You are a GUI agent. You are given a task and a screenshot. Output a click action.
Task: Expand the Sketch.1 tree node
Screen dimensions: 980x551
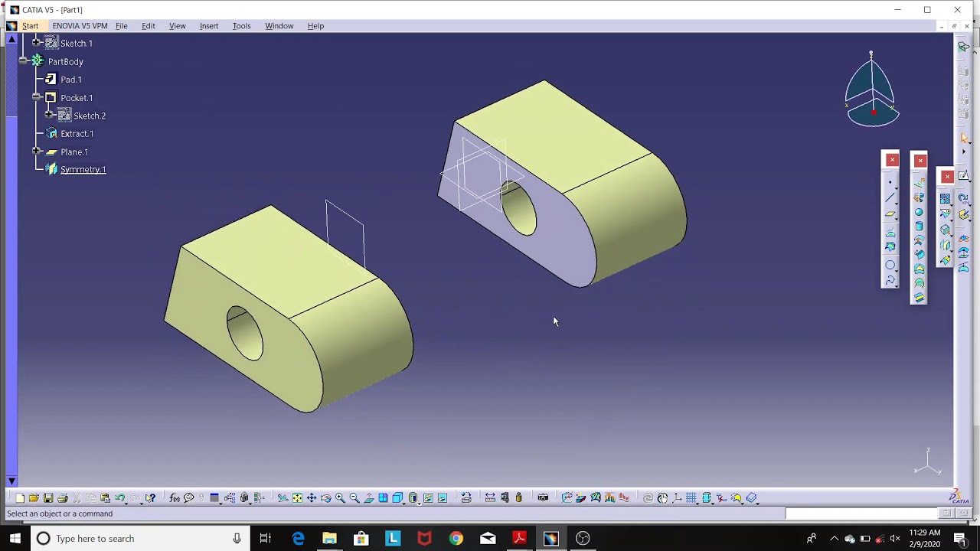tap(36, 43)
